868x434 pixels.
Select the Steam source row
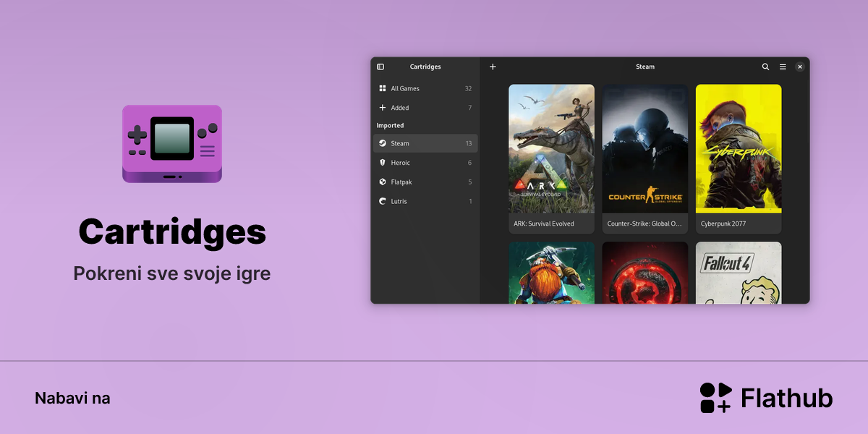pos(425,143)
